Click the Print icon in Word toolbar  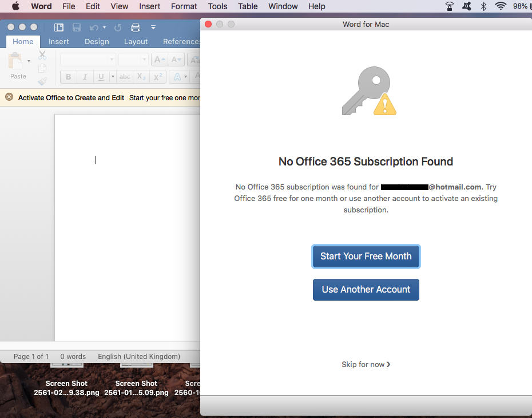(136, 27)
